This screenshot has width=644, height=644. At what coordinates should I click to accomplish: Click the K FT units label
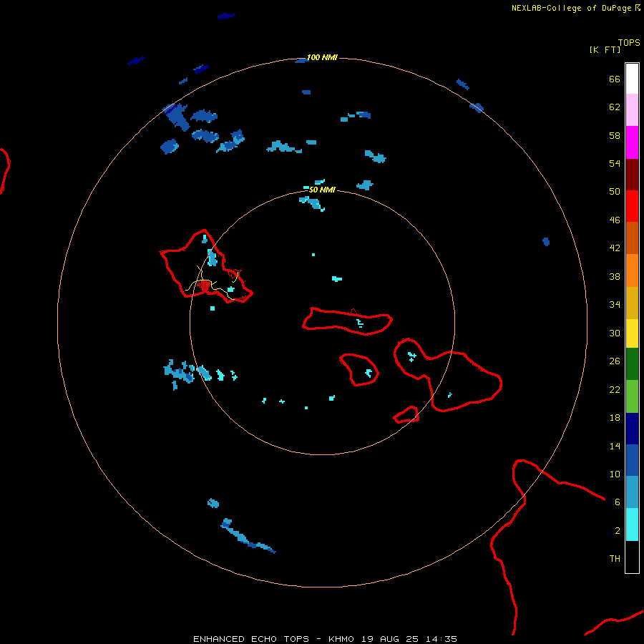(x=605, y=49)
